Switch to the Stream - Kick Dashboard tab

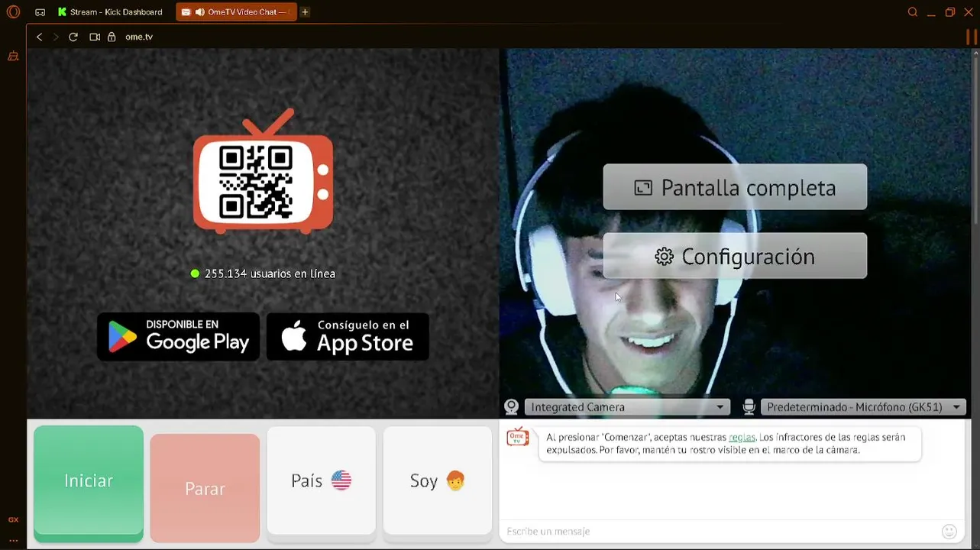(x=111, y=12)
